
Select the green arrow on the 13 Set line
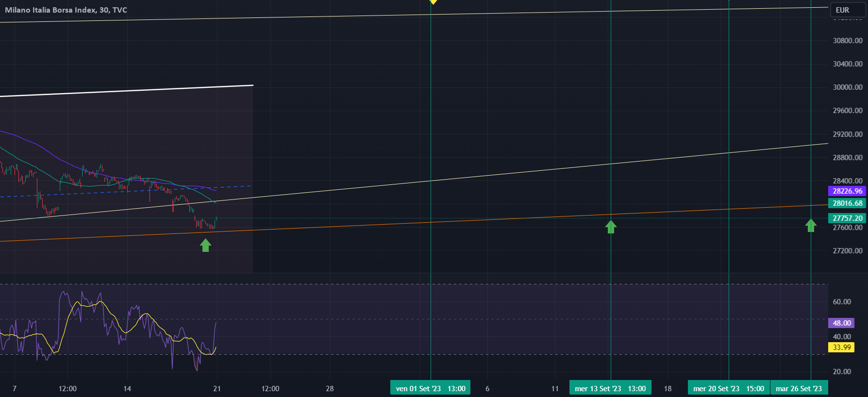[611, 227]
